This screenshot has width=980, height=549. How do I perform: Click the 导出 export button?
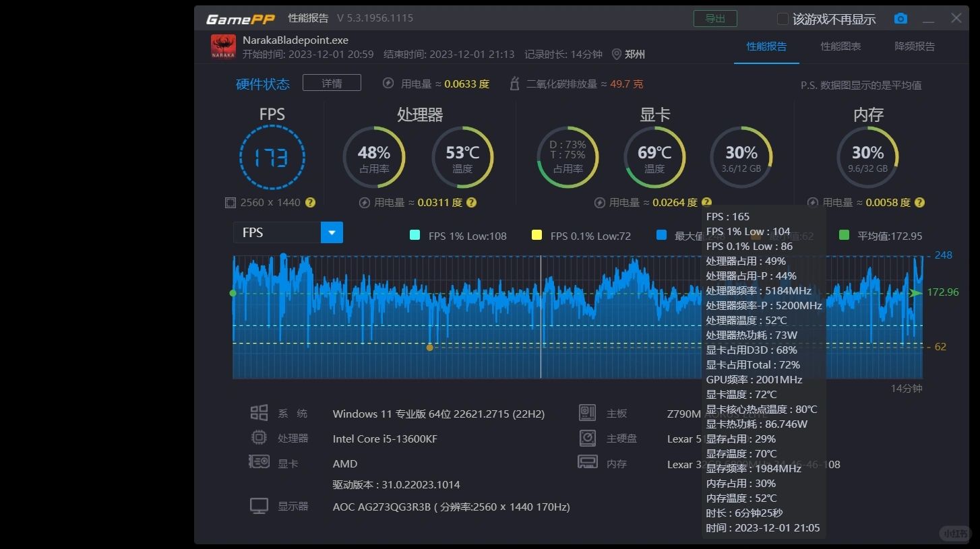tap(715, 19)
